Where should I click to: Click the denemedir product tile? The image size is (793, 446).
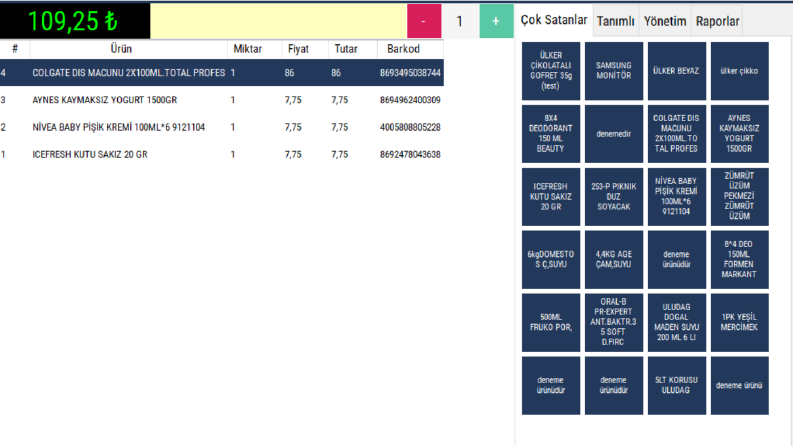(613, 133)
